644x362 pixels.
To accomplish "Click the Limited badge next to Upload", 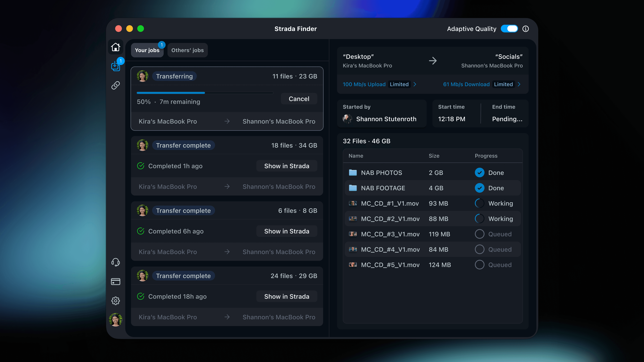I will click(x=399, y=84).
